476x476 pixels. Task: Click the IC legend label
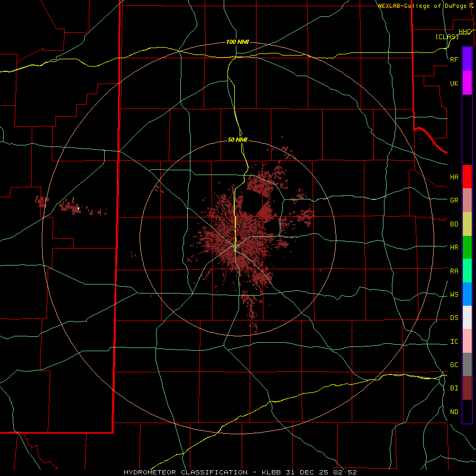(x=454, y=342)
